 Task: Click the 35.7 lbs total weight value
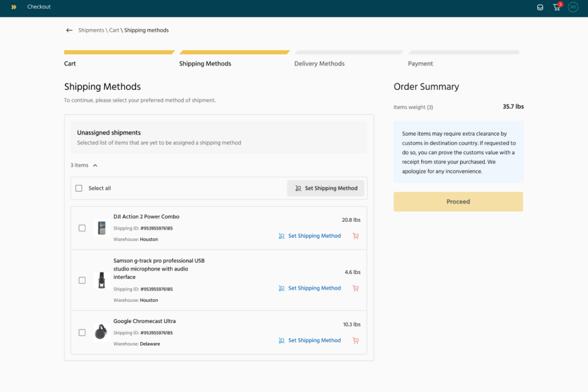[x=513, y=107]
